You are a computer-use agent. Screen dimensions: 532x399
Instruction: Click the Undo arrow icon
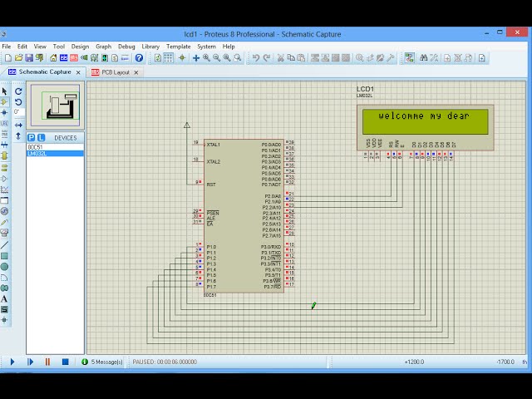[x=256, y=58]
